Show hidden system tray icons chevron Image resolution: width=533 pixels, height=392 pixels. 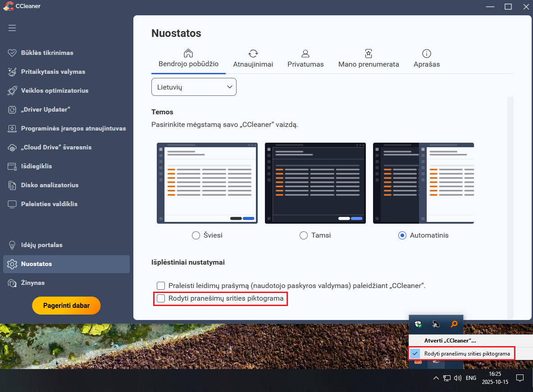coord(436,378)
